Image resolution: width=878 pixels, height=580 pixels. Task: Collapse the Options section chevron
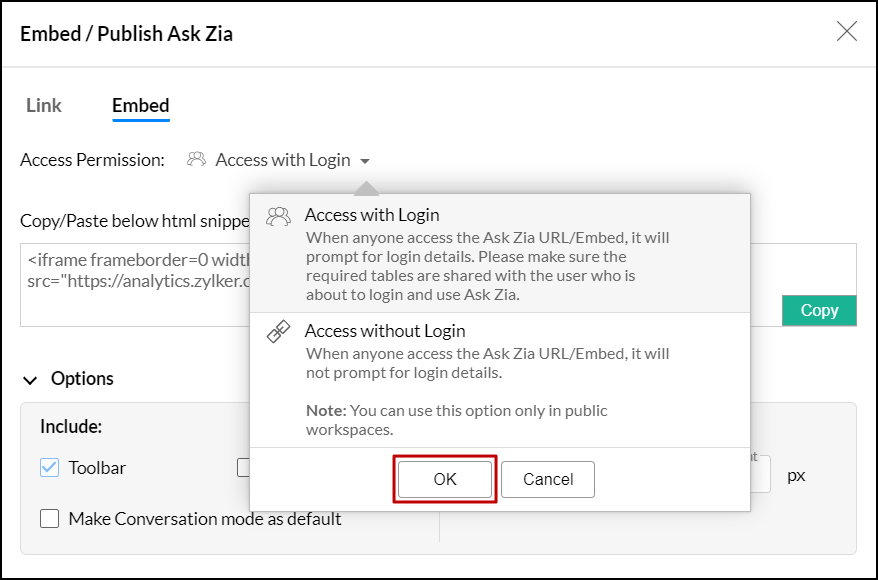[x=32, y=380]
